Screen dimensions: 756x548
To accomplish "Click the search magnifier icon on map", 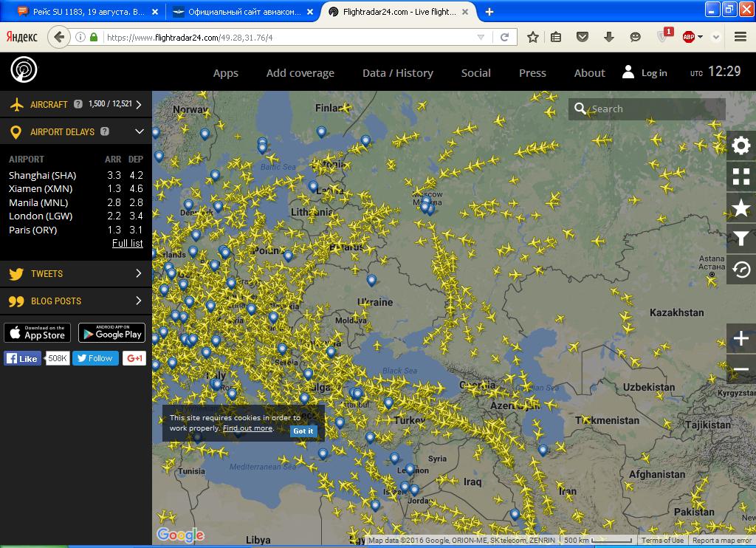I will click(x=580, y=109).
